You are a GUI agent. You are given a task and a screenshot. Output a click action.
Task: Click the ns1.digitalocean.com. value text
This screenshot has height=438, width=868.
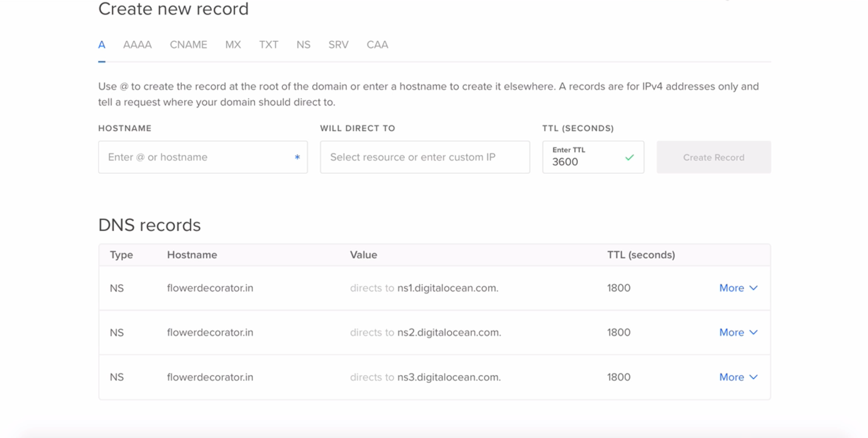[x=448, y=288]
